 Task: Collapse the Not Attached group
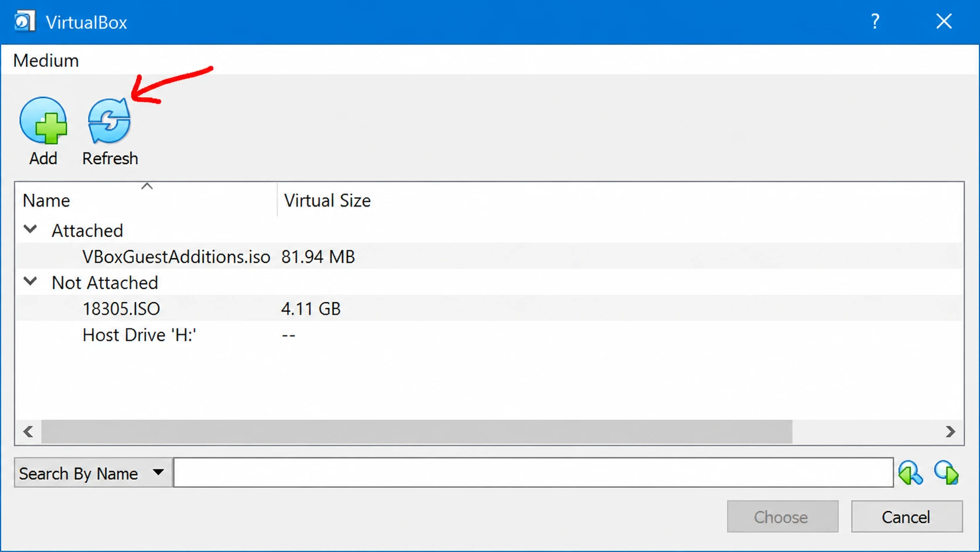[30, 282]
